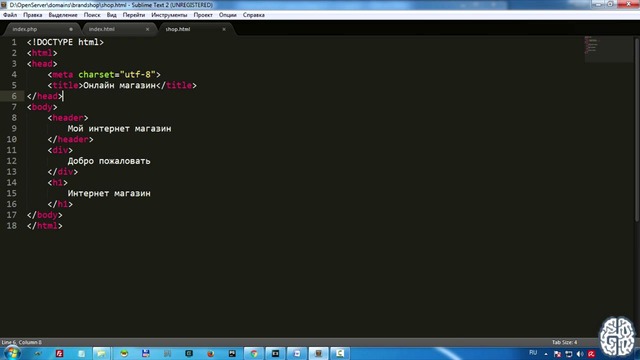Click the Sublime Text title bar app icon
Image resolution: width=640 pixels, height=360 pixels.
point(4,5)
